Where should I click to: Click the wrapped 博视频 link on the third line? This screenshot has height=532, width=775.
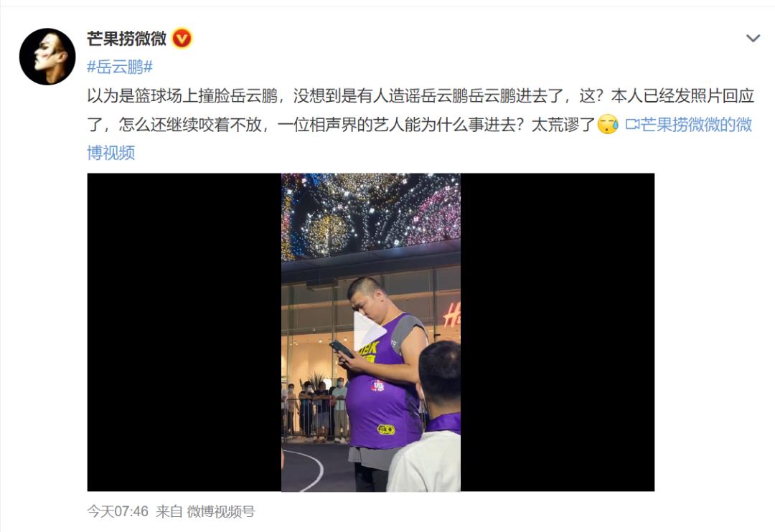[x=111, y=153]
